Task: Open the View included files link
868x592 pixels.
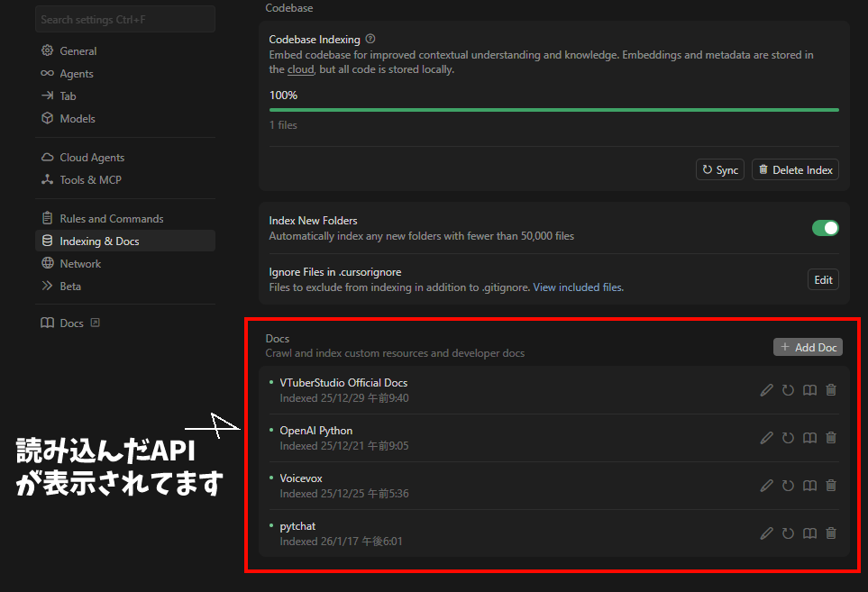Action: 578,287
